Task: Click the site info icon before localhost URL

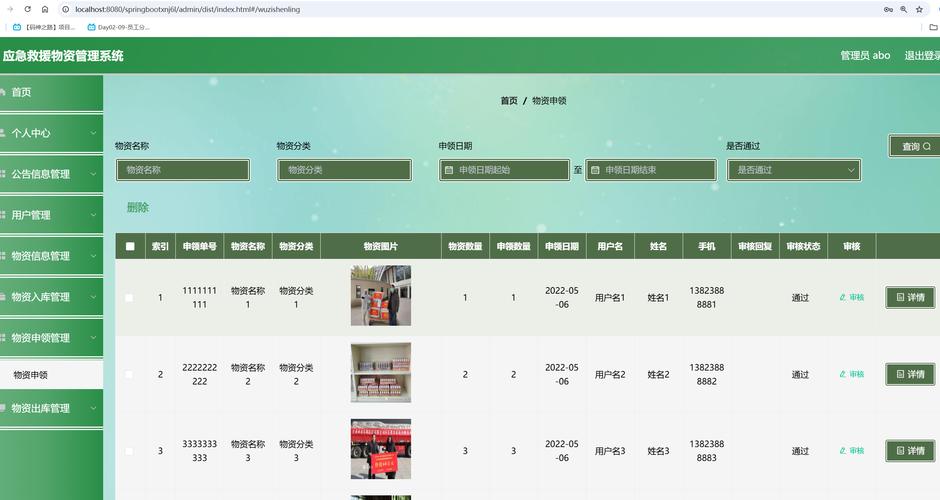Action: coord(65,10)
